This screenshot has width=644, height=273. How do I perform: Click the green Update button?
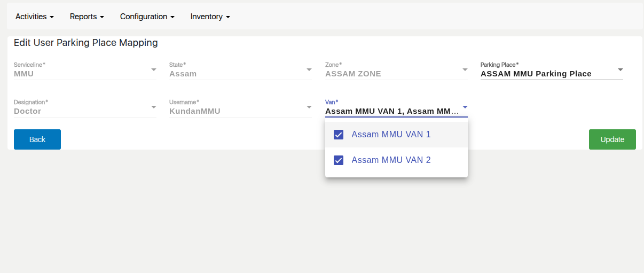[612, 139]
